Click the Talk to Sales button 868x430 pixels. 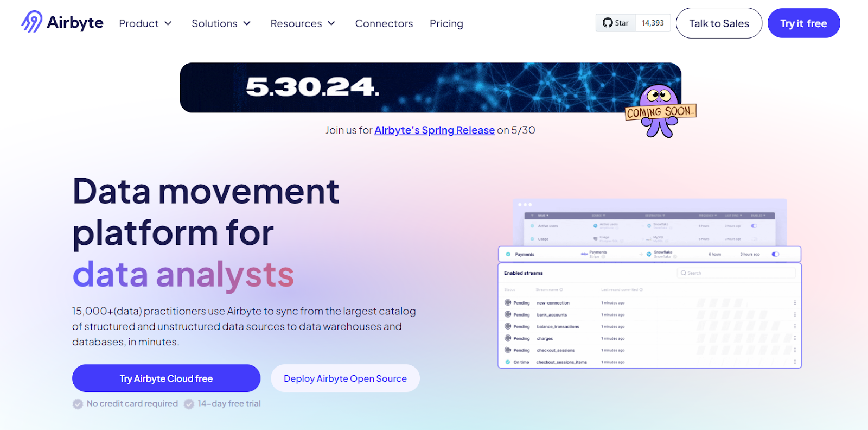click(719, 23)
